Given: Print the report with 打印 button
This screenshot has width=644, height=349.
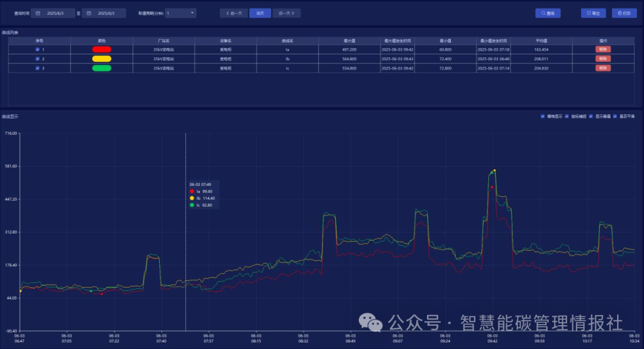Looking at the screenshot, I should 624,13.
